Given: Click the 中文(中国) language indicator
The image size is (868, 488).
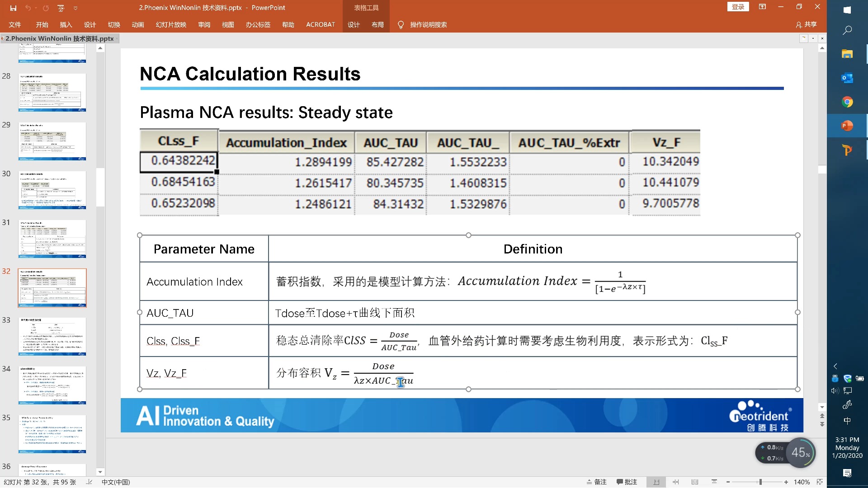Looking at the screenshot, I should coord(116,482).
